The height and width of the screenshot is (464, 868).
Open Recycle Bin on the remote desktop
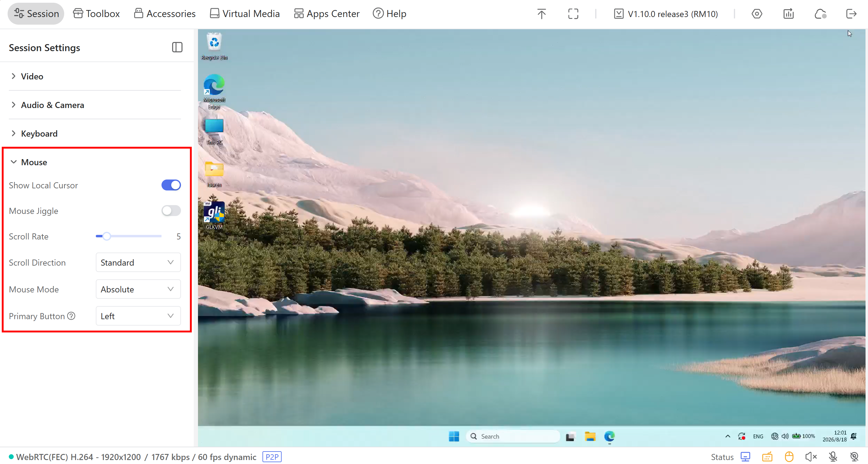click(214, 47)
